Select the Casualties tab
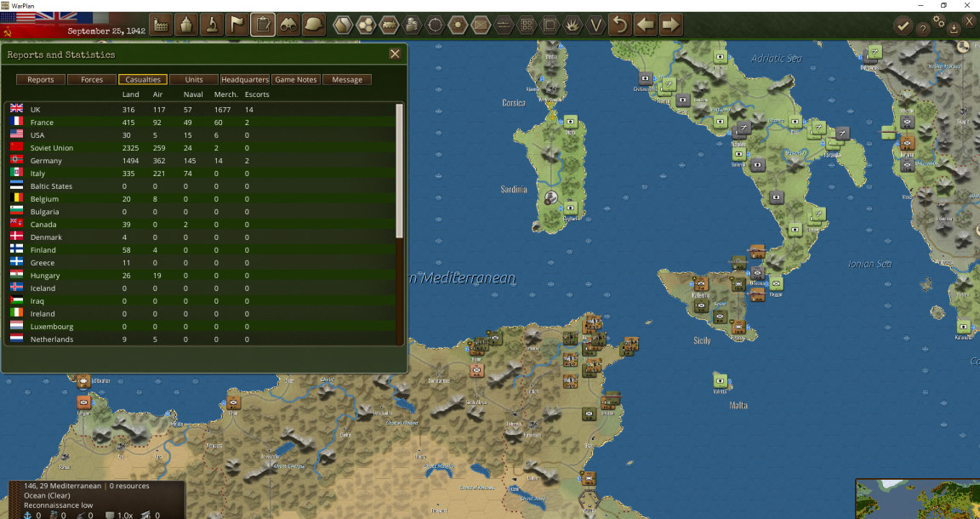 point(143,79)
